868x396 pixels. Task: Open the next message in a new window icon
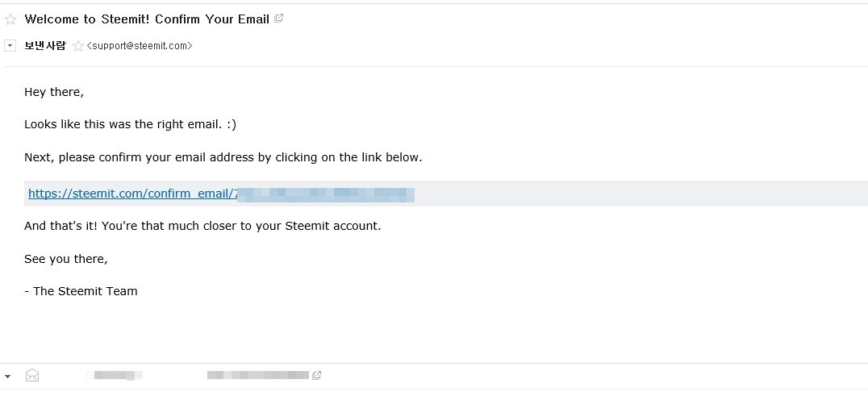(317, 375)
